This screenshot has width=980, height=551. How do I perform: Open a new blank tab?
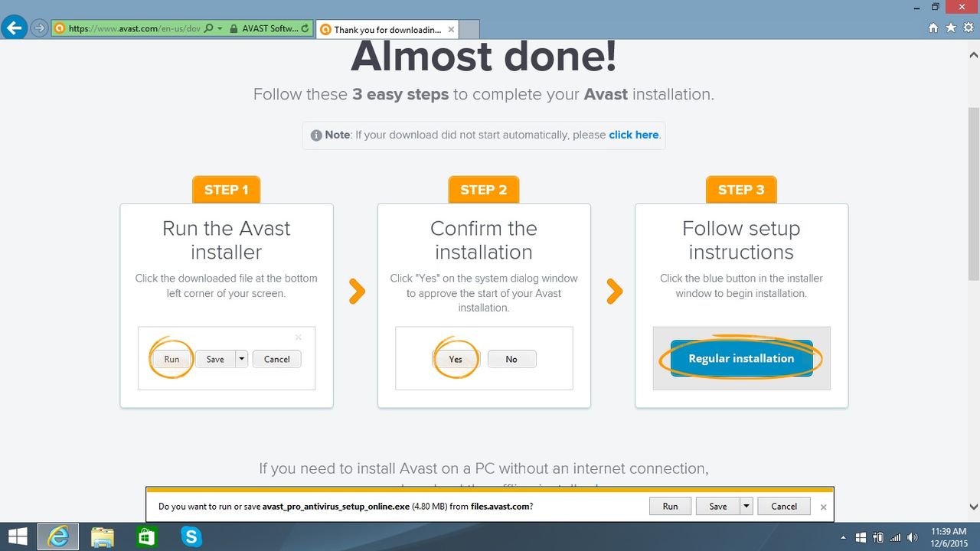[469, 30]
